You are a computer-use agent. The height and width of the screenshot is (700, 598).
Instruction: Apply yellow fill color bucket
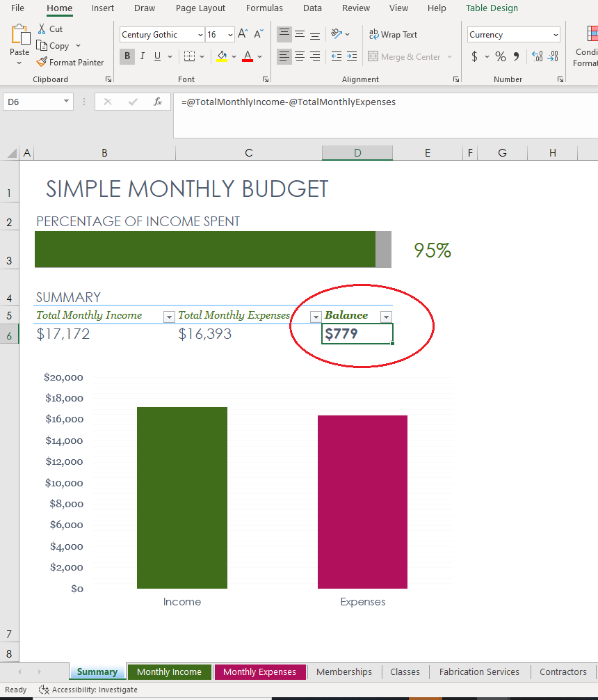pos(222,56)
